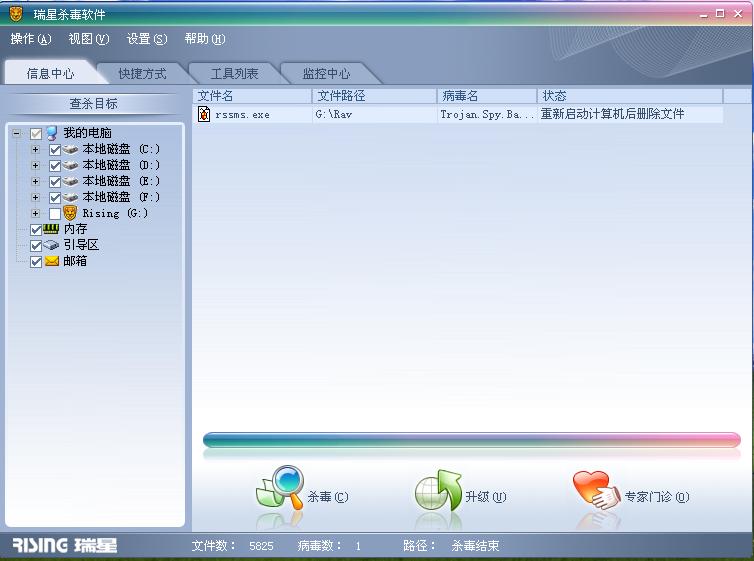
Task: Switch to the 监控中心 tab
Action: click(327, 74)
